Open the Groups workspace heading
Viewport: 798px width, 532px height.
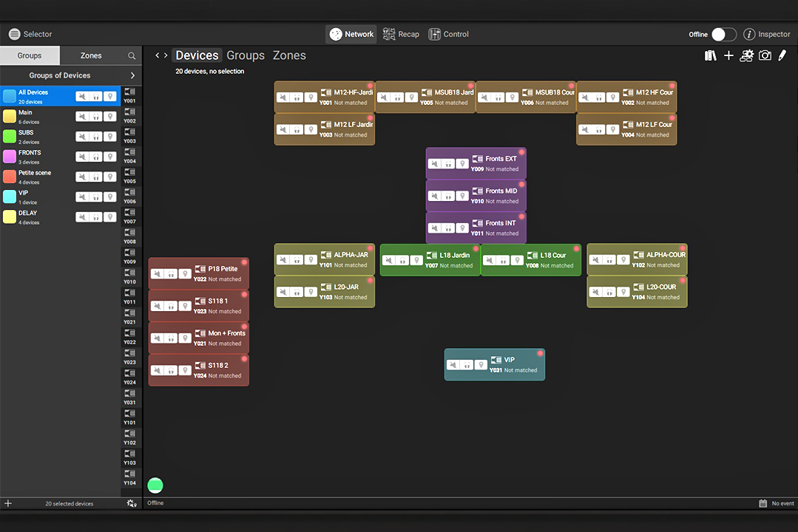point(246,55)
